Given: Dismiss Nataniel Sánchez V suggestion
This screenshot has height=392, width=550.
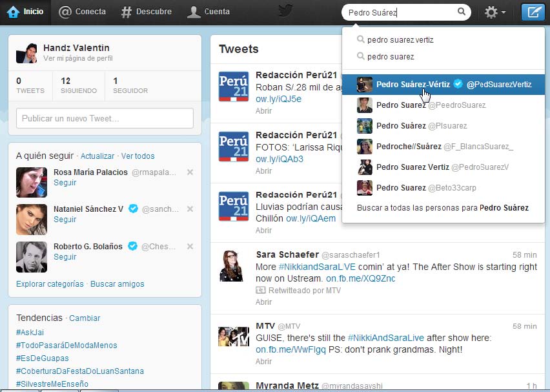Looking at the screenshot, I should 190,209.
